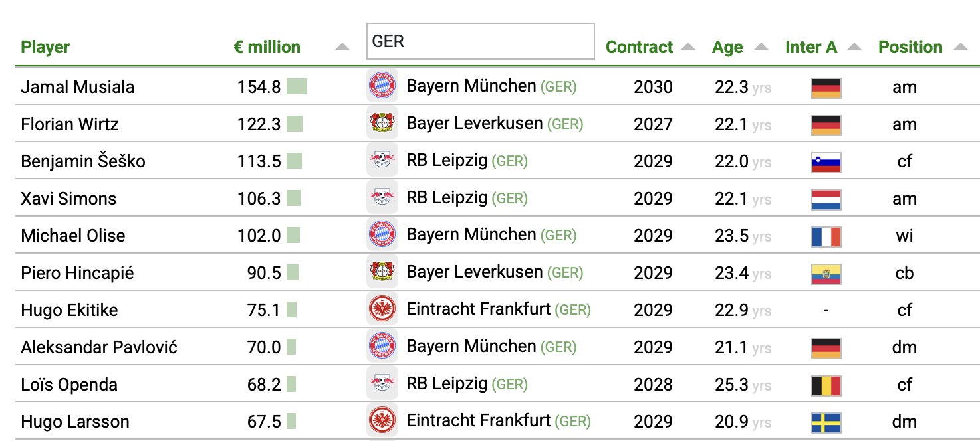Sort table by Age arrow

[761, 47]
